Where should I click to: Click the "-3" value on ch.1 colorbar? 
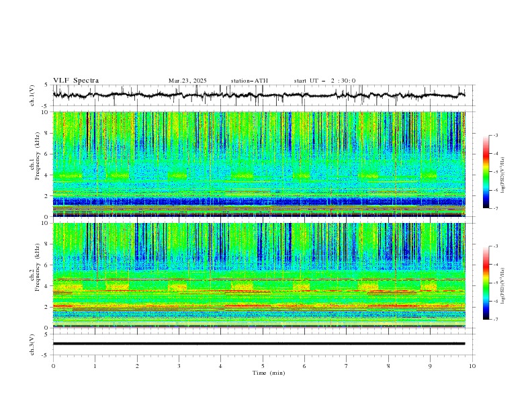pos(495,135)
